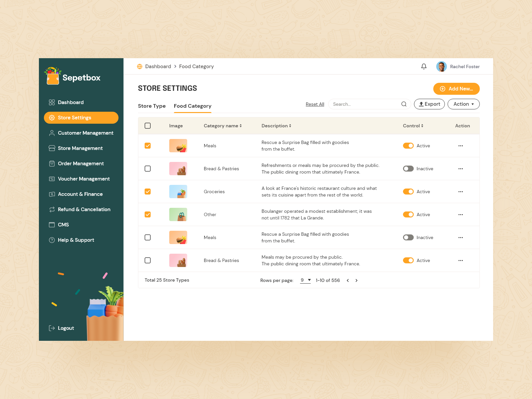Click Rachel Foster user name
Viewport: 532px width, 399px height.
[x=465, y=66]
